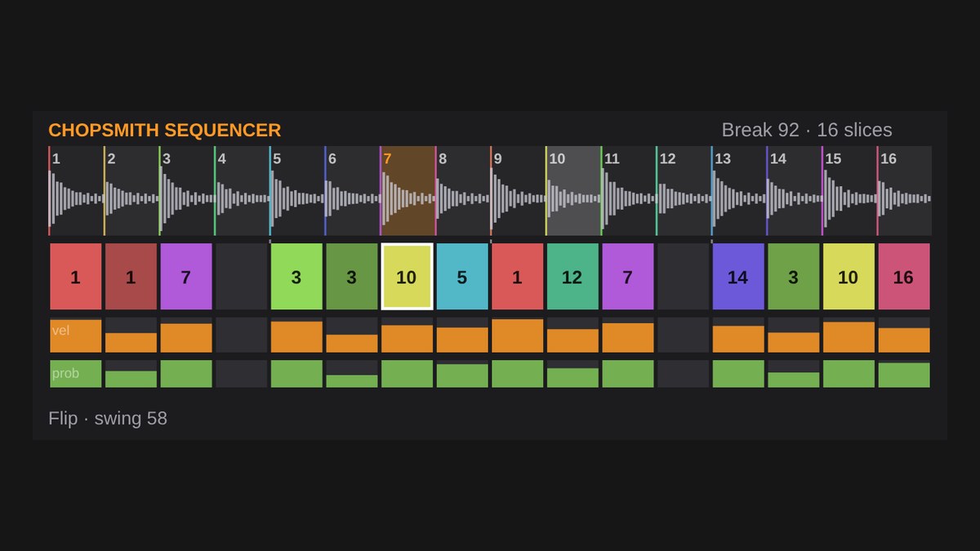
Task: Adjust the step 12 empty probability bar
Action: (684, 374)
